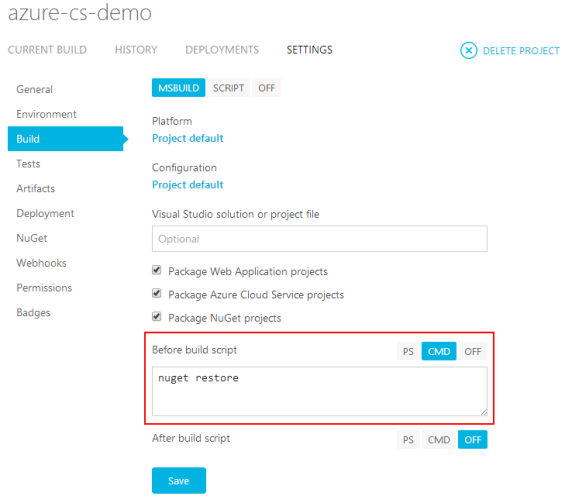
Task: Open Platform Project default selector
Action: [188, 138]
